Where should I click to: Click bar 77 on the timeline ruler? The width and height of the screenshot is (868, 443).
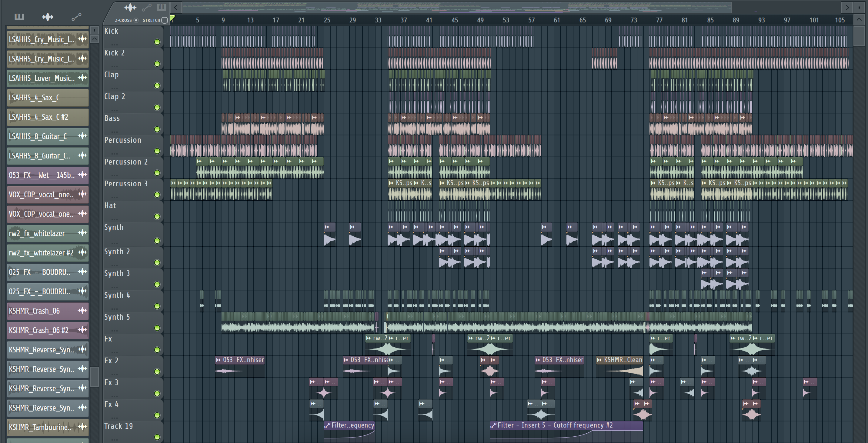[x=659, y=20]
